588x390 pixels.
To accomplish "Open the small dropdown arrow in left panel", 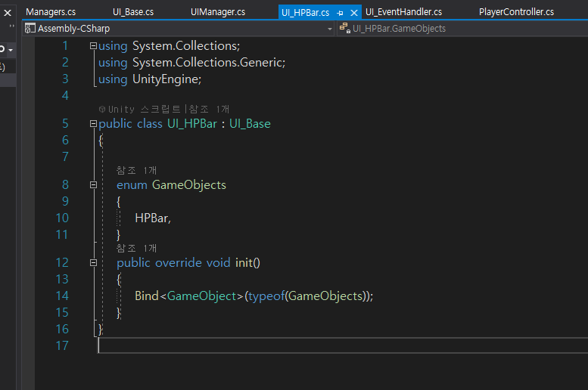I will (11, 50).
